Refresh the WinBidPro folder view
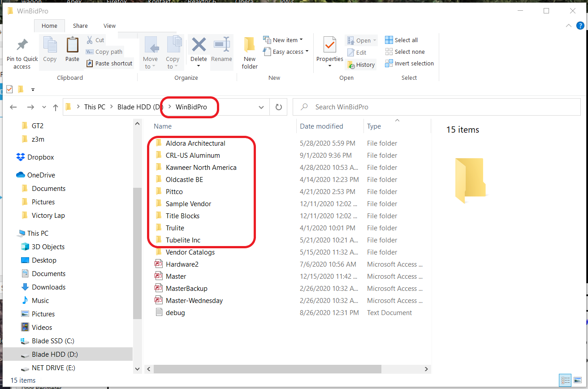This screenshot has width=588, height=389. tap(278, 107)
